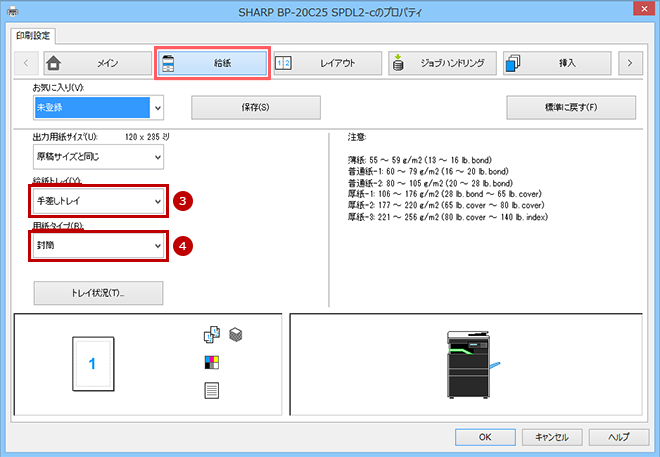This screenshot has width=660, height=457.
Task: Click the 普通紙-1 weight note line
Action: point(428,172)
